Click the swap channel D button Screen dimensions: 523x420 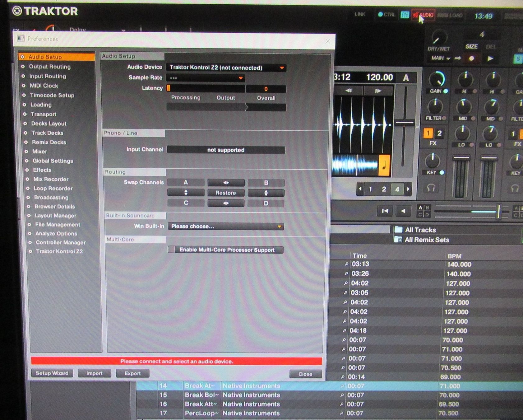(x=266, y=203)
